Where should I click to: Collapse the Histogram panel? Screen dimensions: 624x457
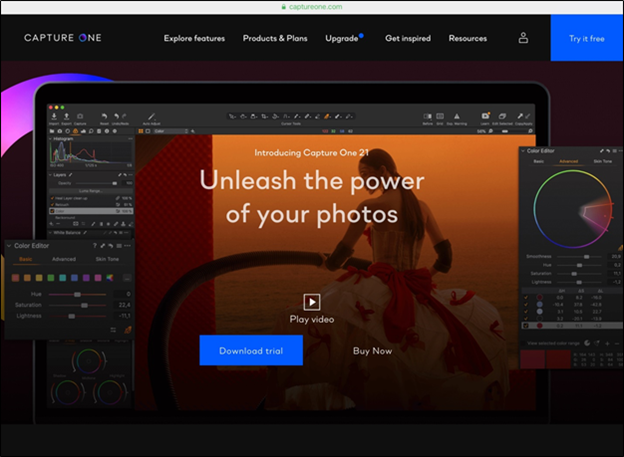(x=50, y=139)
